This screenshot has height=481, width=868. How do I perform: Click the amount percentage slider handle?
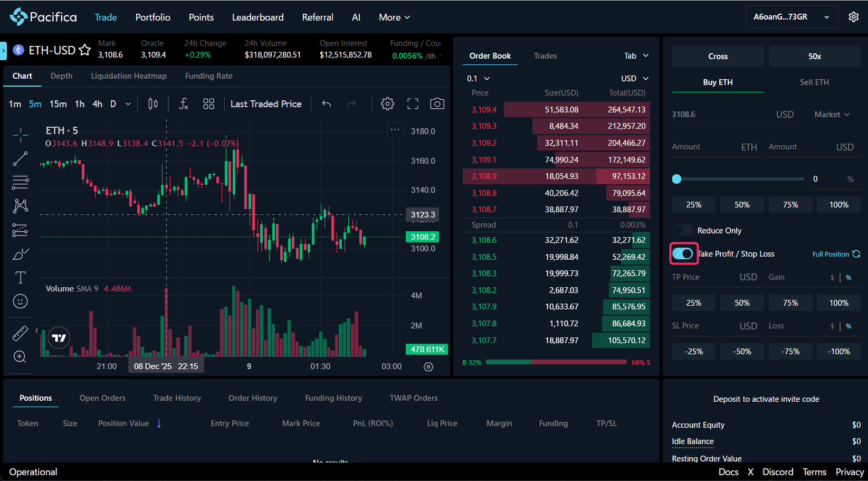676,179
